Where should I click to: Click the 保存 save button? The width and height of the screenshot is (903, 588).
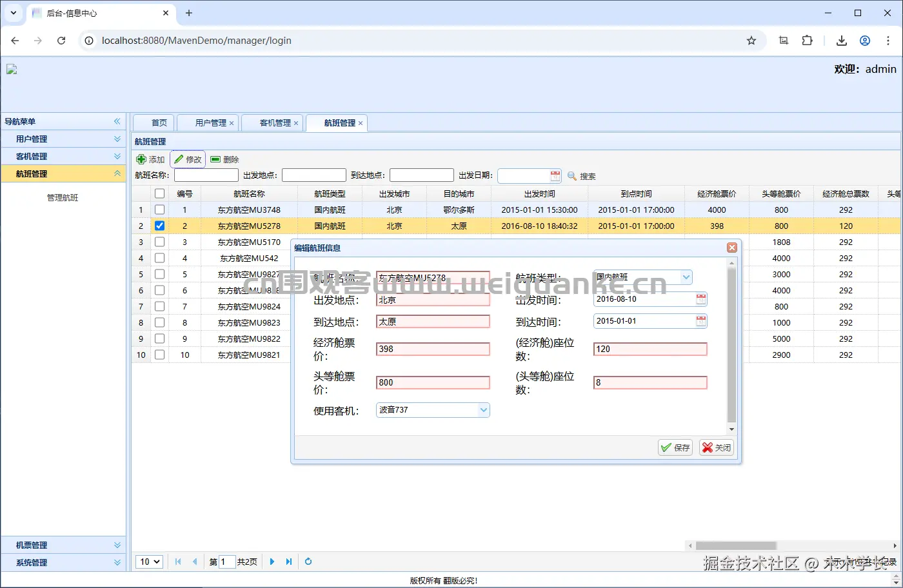(675, 447)
